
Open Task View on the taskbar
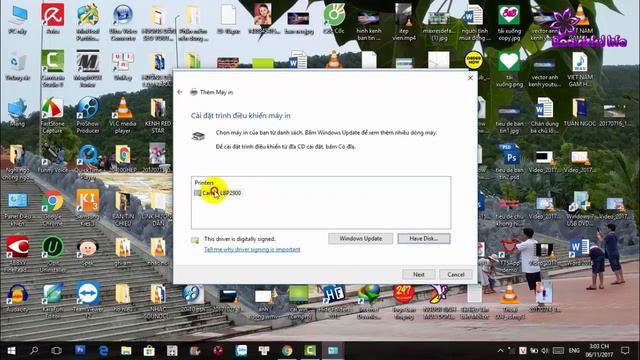(56, 351)
